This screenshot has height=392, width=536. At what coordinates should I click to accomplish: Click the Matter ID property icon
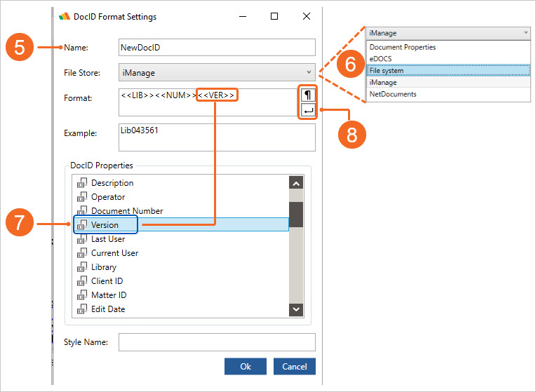tap(82, 295)
